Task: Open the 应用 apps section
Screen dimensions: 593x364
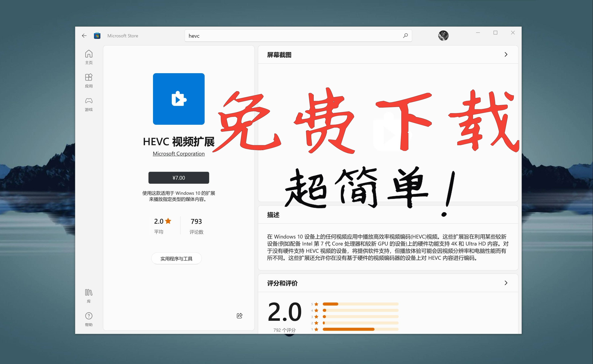Action: click(89, 81)
